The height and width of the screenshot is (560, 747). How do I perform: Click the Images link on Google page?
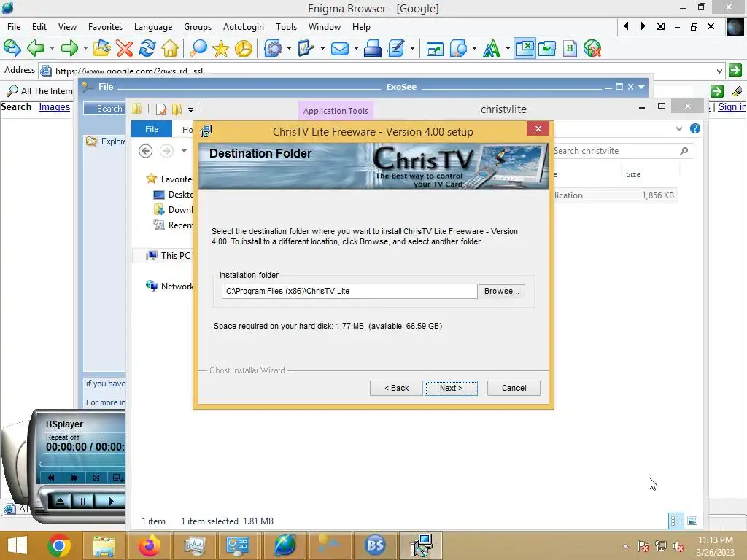coord(54,106)
